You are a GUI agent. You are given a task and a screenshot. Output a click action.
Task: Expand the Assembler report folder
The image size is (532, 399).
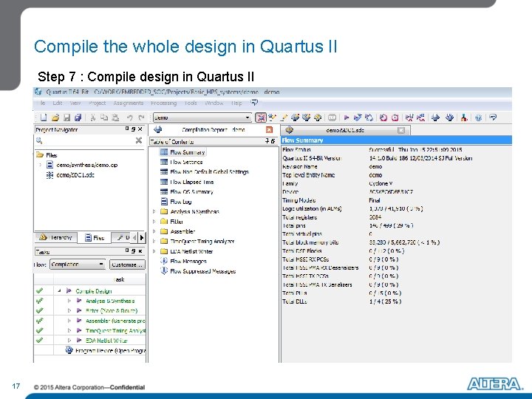(154, 231)
